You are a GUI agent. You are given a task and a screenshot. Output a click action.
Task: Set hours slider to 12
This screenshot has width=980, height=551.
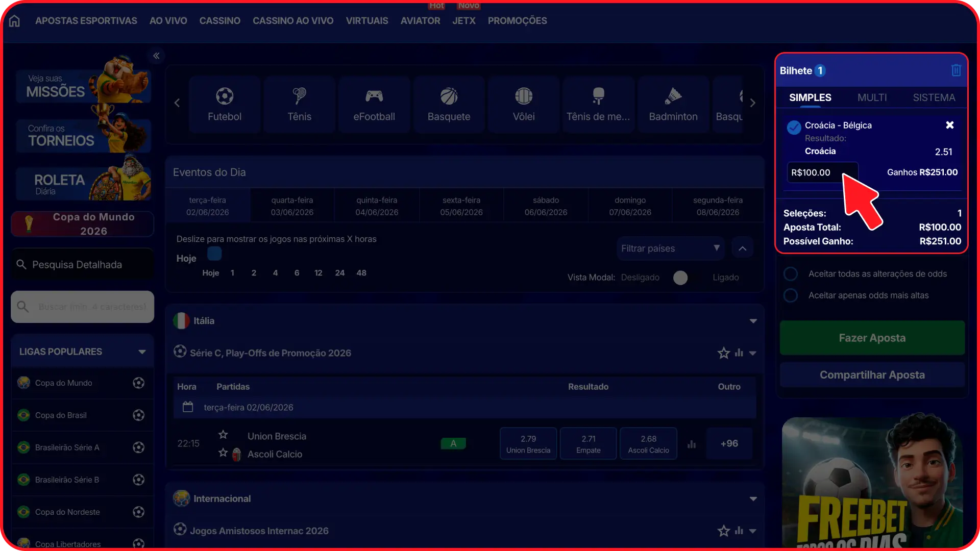coord(318,273)
